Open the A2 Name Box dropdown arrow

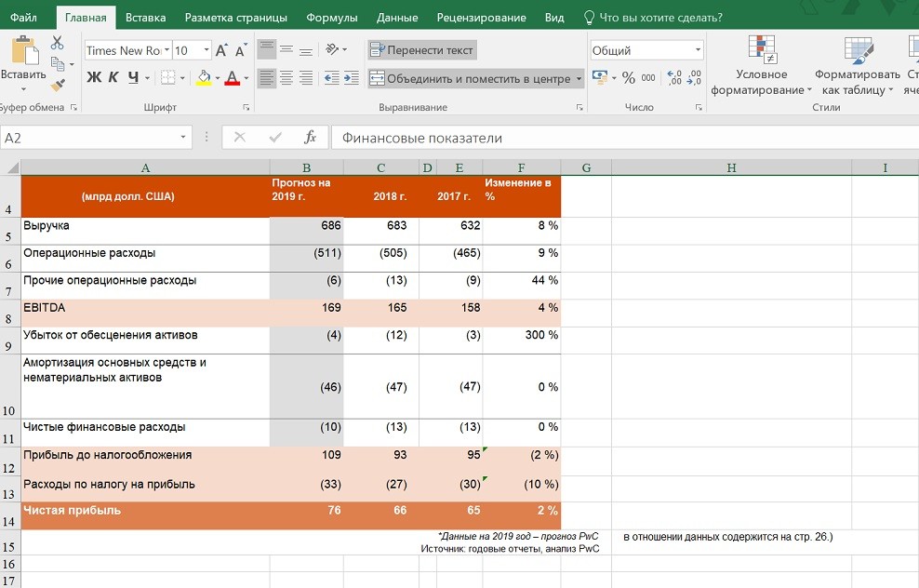tap(183, 138)
